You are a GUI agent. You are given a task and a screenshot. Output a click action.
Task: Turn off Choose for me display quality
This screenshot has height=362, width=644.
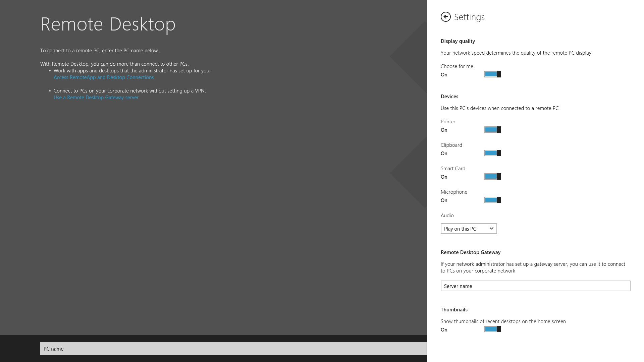[x=492, y=74]
